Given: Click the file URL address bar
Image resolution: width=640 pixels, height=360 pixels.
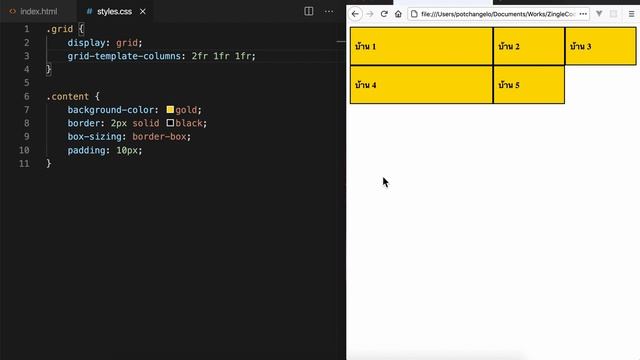Looking at the screenshot, I should (498, 14).
